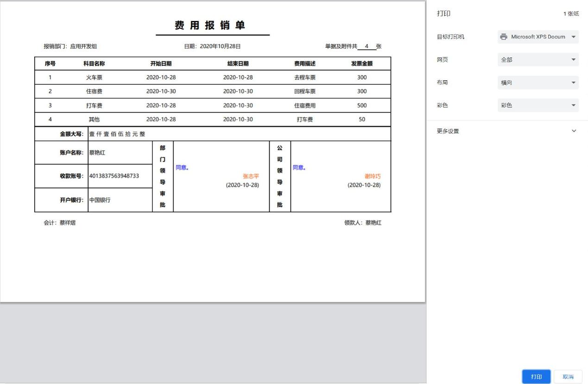The image size is (588, 384).
Task: Open the 彩色 color mode dropdown
Action: click(x=538, y=105)
